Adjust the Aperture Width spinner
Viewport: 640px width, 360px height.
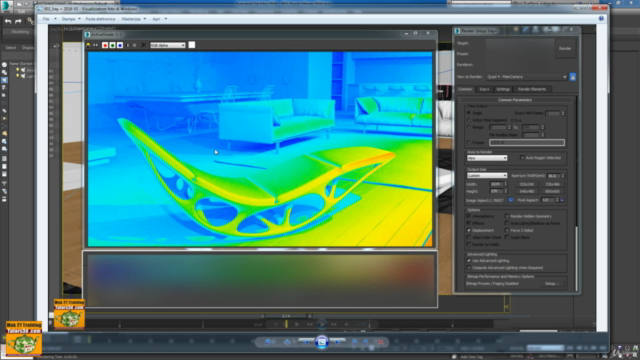[563, 176]
